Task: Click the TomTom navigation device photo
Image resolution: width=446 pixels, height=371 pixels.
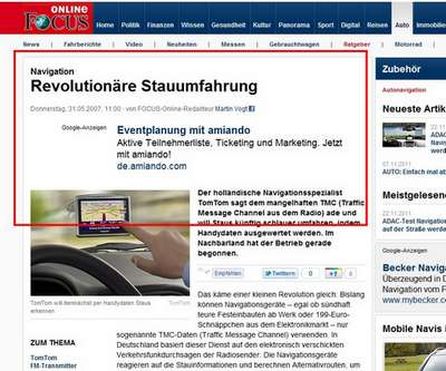Action: (x=110, y=243)
